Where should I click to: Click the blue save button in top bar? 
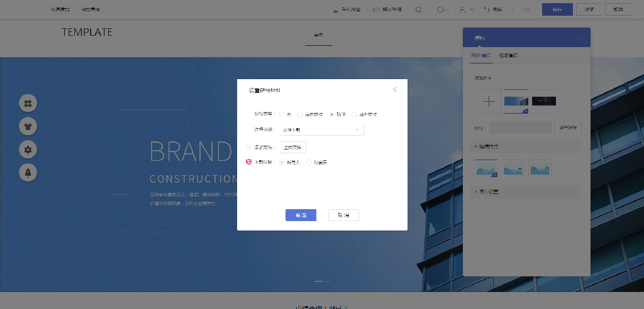click(x=557, y=9)
